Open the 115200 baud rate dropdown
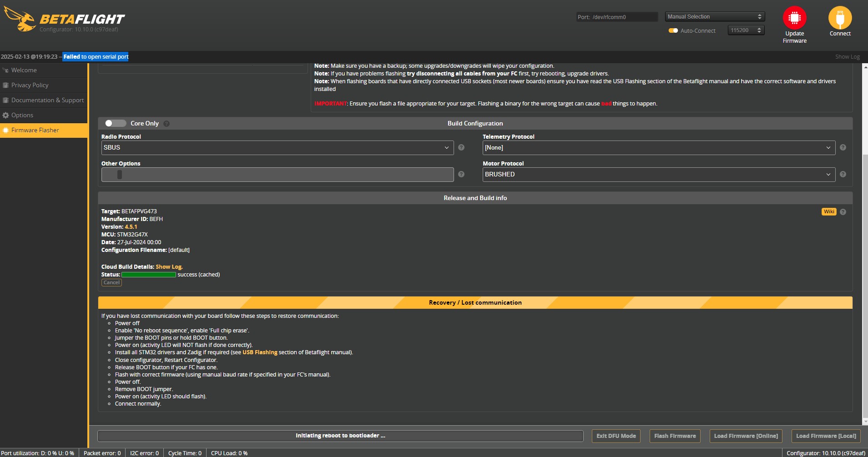This screenshot has width=868, height=457. click(x=746, y=30)
